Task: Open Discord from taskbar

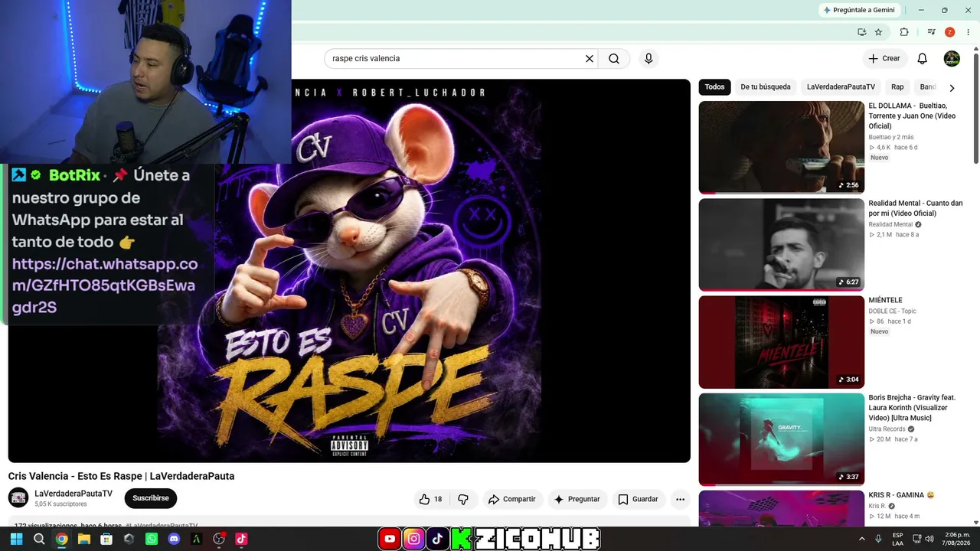Action: [174, 539]
